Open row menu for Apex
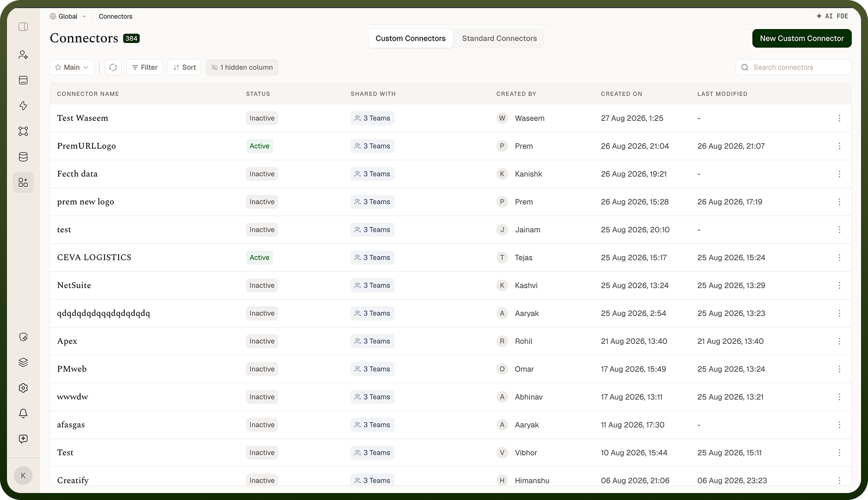The height and width of the screenshot is (500, 868). [x=840, y=341]
